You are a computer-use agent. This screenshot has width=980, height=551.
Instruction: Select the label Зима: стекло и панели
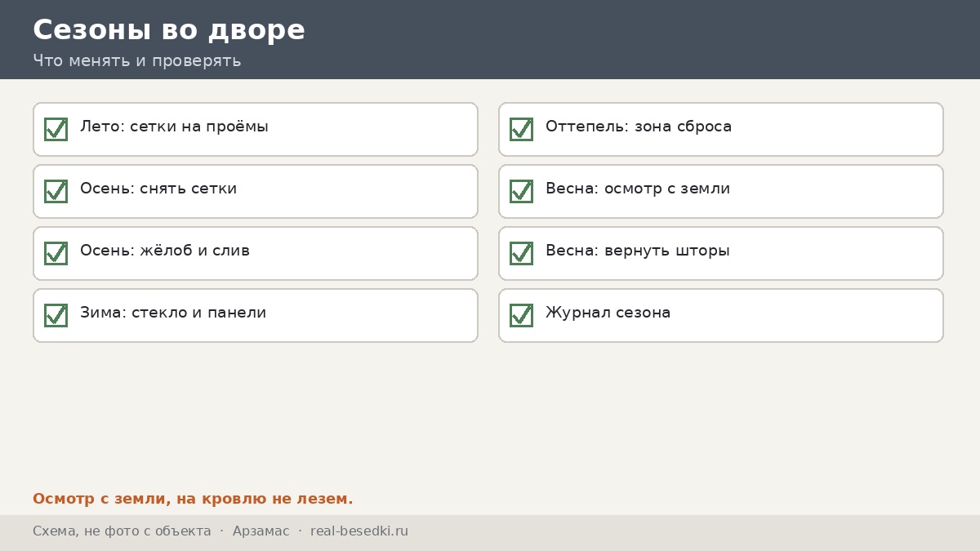click(173, 313)
